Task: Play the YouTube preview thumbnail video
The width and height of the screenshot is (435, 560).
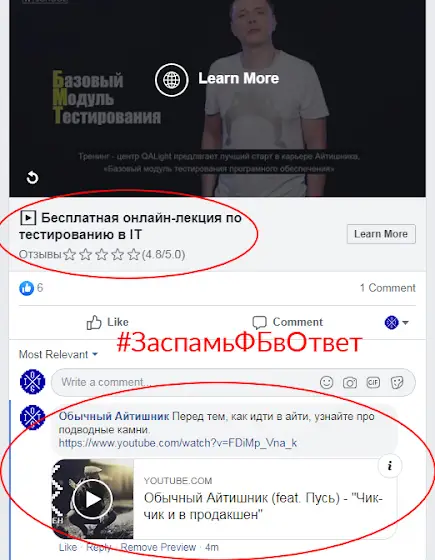Action: tap(93, 499)
